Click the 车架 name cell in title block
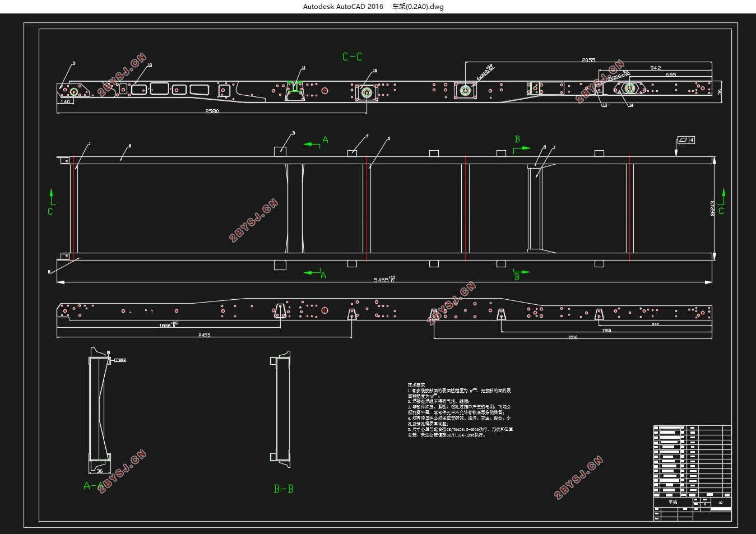756x534 pixels. (672, 502)
